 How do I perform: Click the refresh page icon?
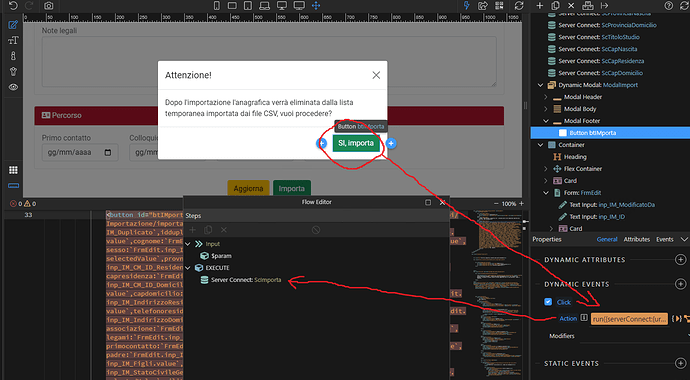(x=519, y=6)
